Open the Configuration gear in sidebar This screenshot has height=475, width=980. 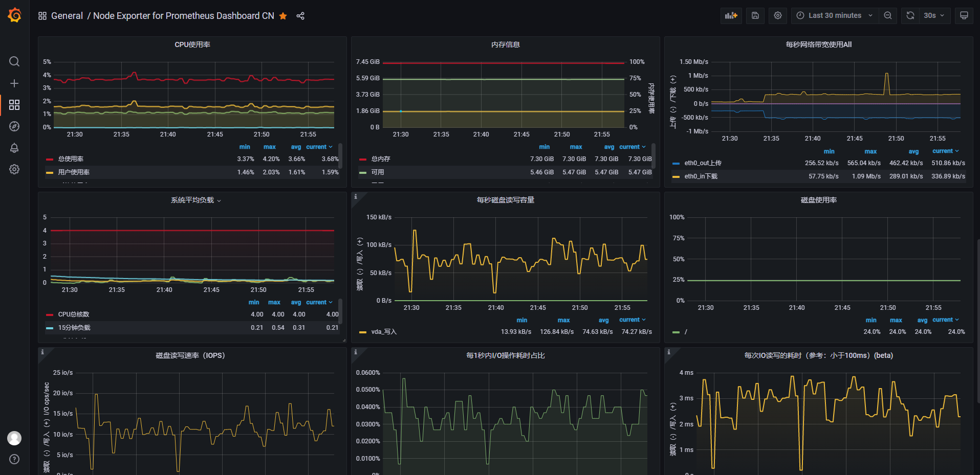coord(14,169)
